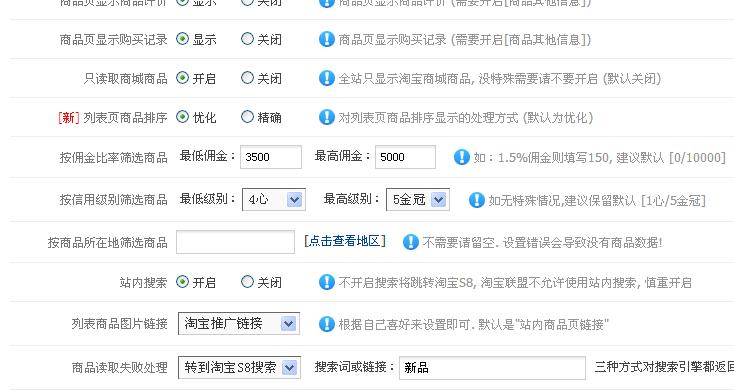Click info icon beside 佣金 hint text
The height and width of the screenshot is (391, 734).
461,157
